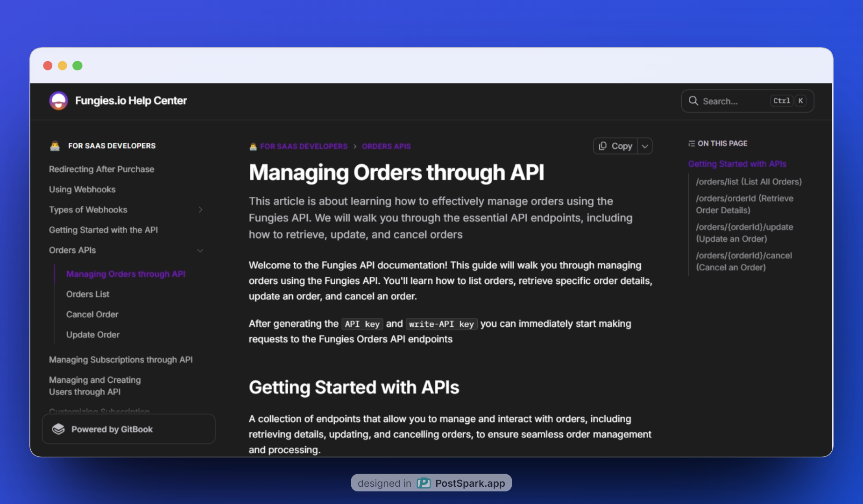The height and width of the screenshot is (504, 863).
Task: Click the developer emoji icon in sidebar header
Action: point(55,146)
